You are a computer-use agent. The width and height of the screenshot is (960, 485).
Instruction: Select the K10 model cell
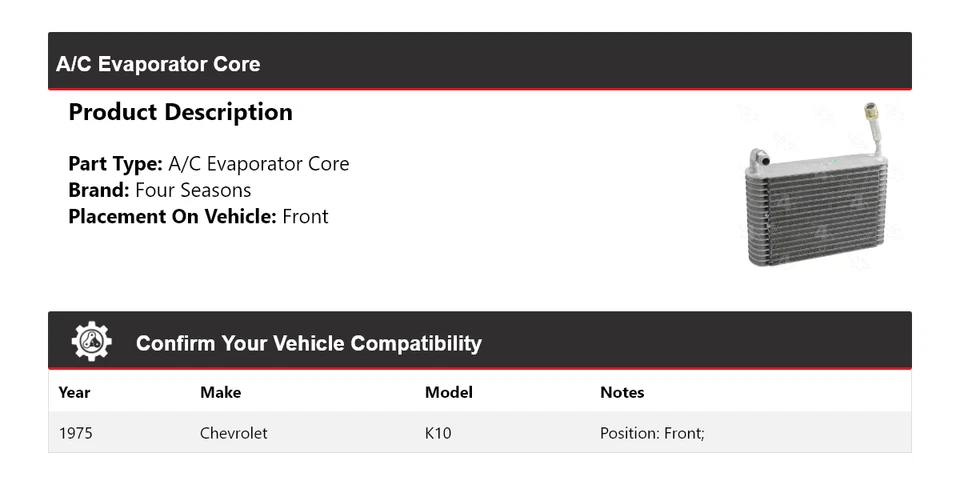click(439, 433)
